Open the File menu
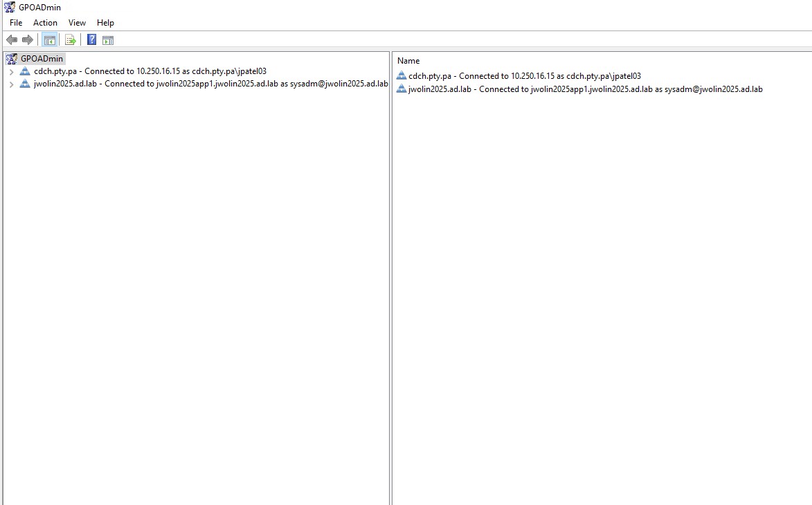This screenshot has height=505, width=812. coord(16,23)
